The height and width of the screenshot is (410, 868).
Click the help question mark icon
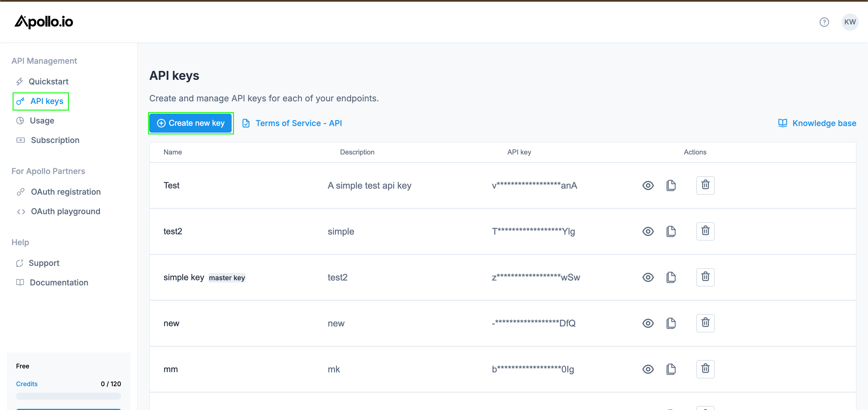pyautogui.click(x=824, y=22)
